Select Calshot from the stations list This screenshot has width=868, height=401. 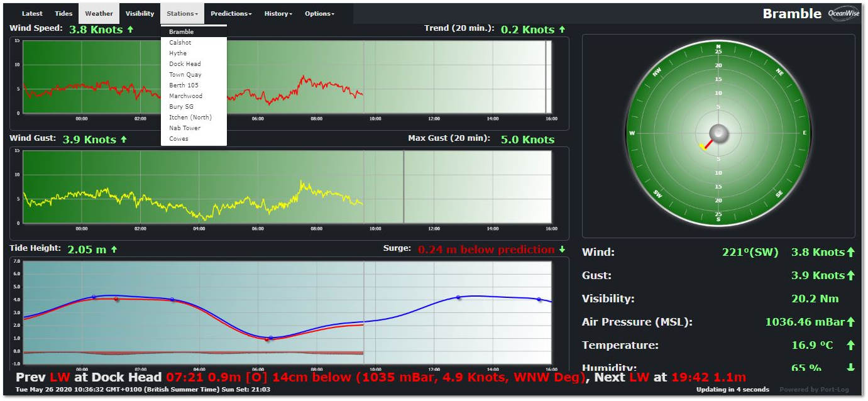tap(180, 43)
